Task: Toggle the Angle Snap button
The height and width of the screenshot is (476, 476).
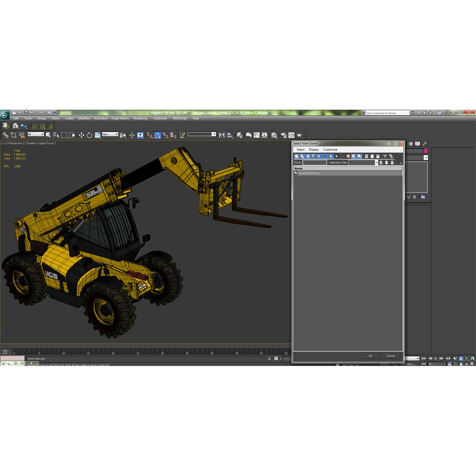Action: click(157, 135)
